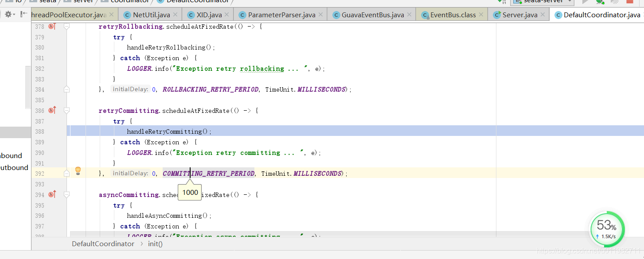Click the scroll-from-source arrow icon
Viewport: 644px width, 259px height.
point(23,14)
